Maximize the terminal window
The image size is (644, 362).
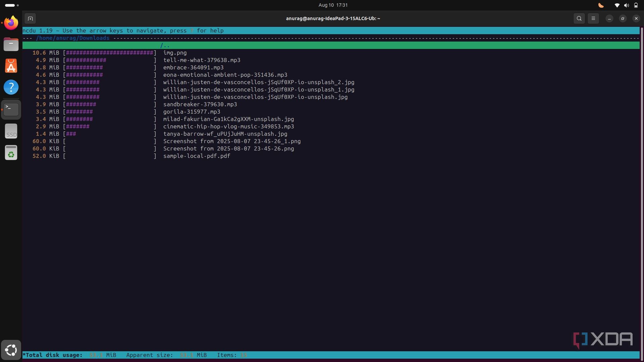point(623,18)
